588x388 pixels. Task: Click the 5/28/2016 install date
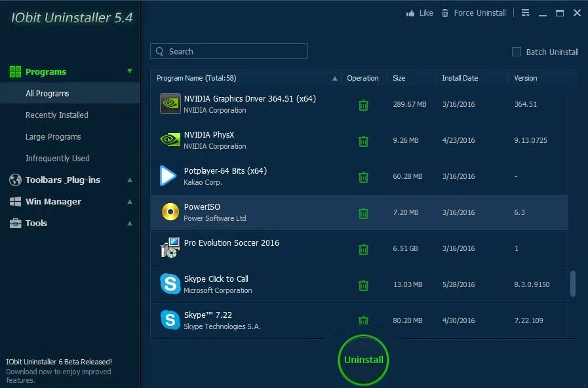pyautogui.click(x=458, y=284)
